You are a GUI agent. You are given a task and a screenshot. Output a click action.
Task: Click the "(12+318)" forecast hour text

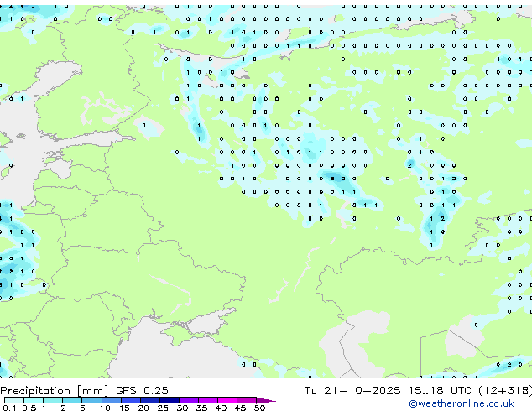tap(505, 391)
